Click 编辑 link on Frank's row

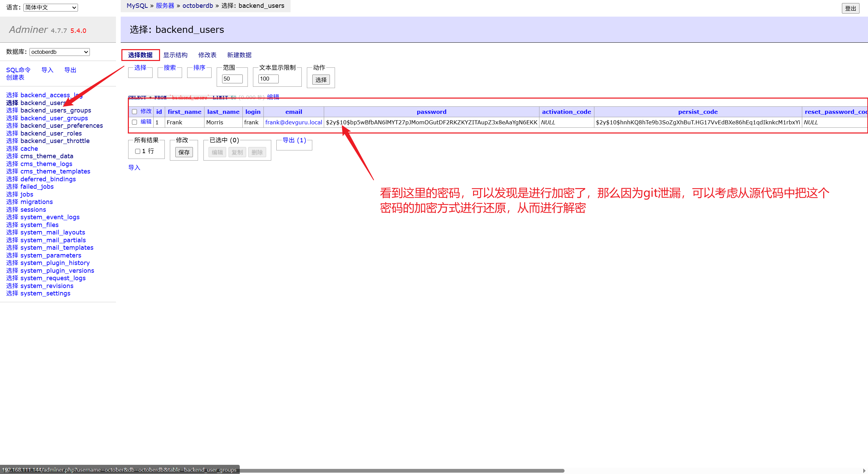146,122
